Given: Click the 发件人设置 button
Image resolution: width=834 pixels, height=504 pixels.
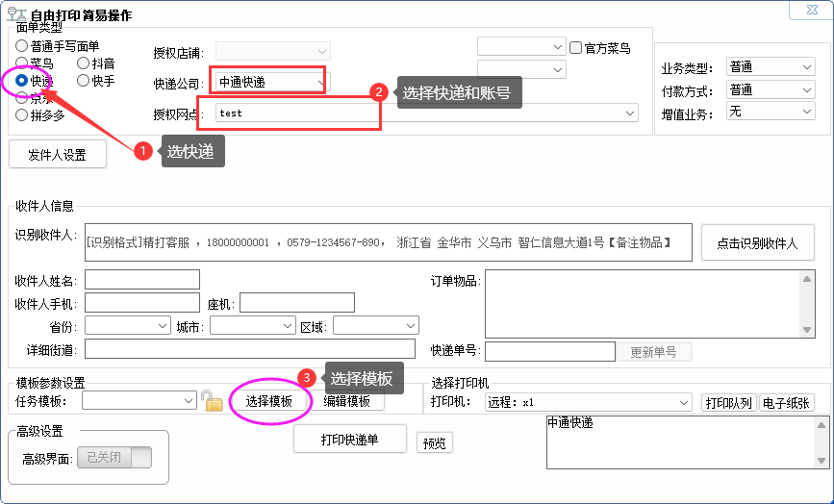Looking at the screenshot, I should [x=57, y=155].
